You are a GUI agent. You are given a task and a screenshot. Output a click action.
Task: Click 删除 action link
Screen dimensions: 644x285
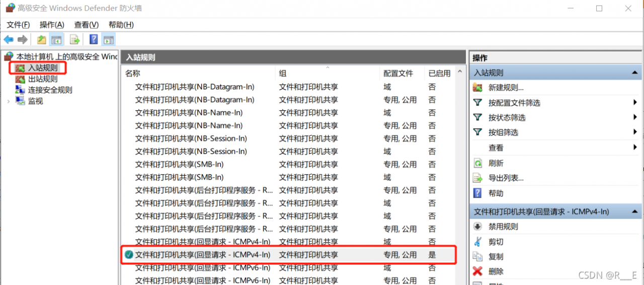496,271
